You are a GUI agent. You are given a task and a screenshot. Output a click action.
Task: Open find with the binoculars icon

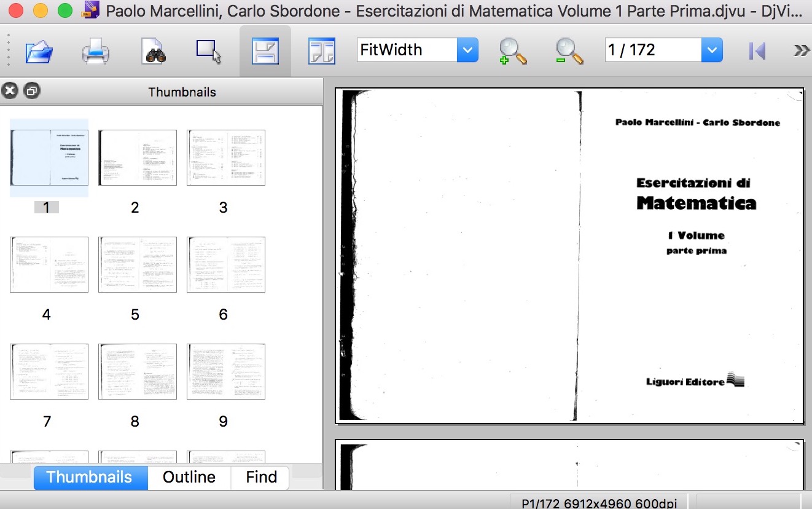154,51
